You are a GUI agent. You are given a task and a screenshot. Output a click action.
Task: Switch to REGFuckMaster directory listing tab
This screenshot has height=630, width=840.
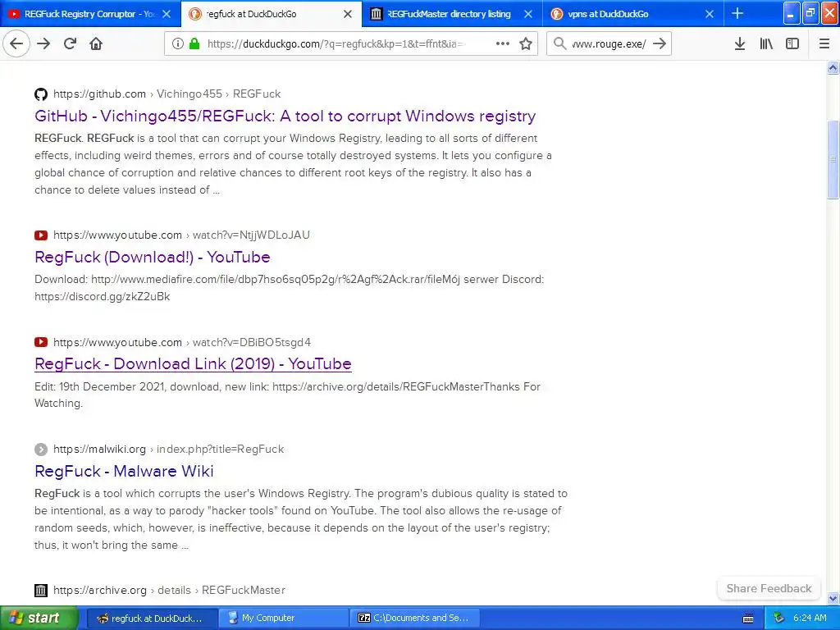(452, 14)
